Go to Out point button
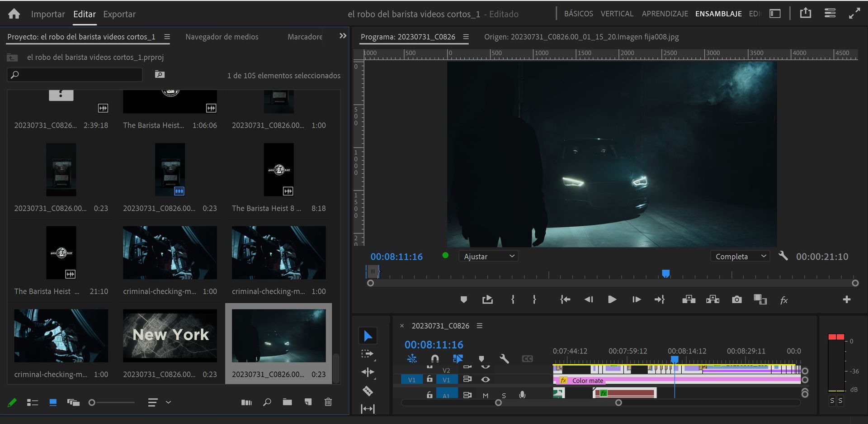 (660, 300)
